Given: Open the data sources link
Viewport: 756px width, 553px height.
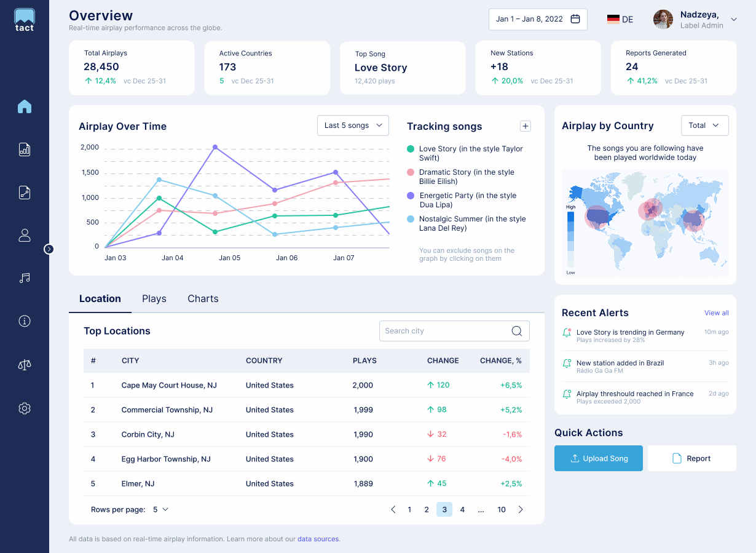Looking at the screenshot, I should click(x=318, y=539).
